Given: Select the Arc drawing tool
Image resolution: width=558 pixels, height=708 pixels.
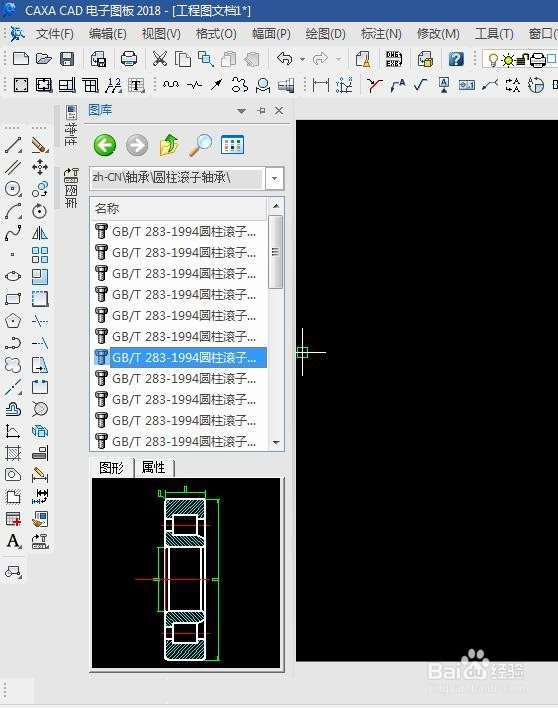Looking at the screenshot, I should 13,211.
